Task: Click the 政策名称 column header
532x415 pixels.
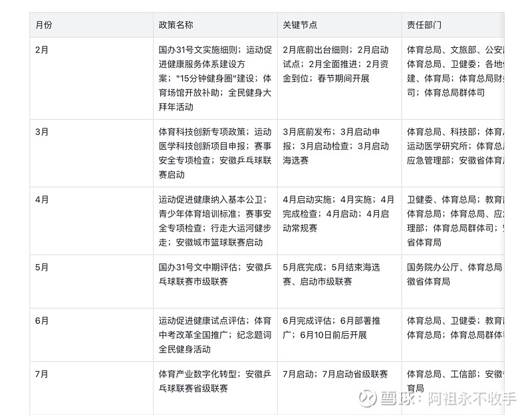Action: click(x=215, y=25)
